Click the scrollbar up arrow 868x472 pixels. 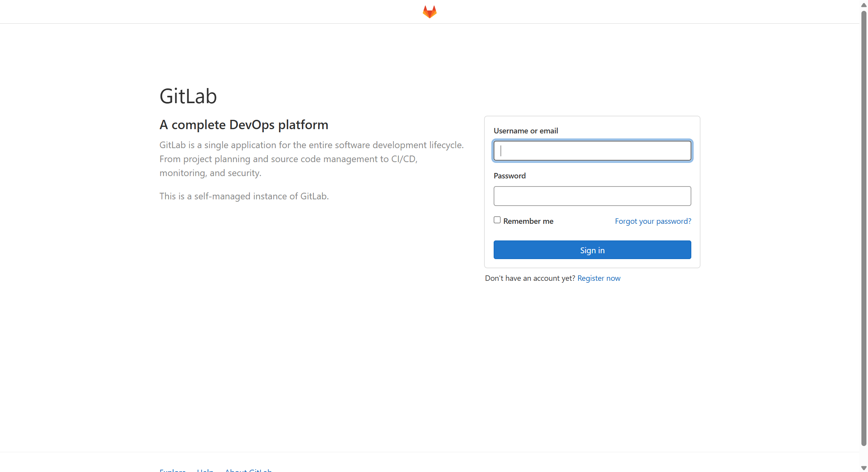click(864, 5)
